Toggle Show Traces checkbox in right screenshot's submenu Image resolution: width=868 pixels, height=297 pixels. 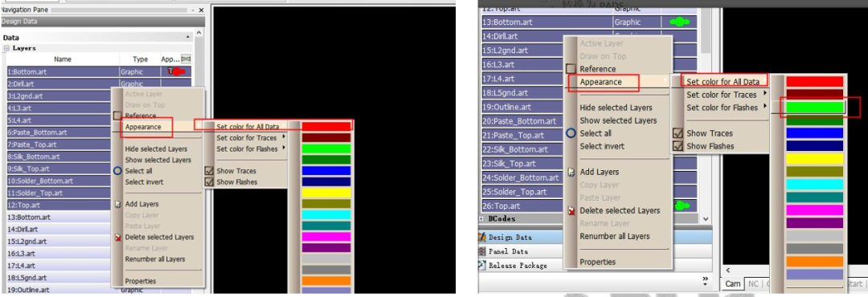pyautogui.click(x=678, y=133)
